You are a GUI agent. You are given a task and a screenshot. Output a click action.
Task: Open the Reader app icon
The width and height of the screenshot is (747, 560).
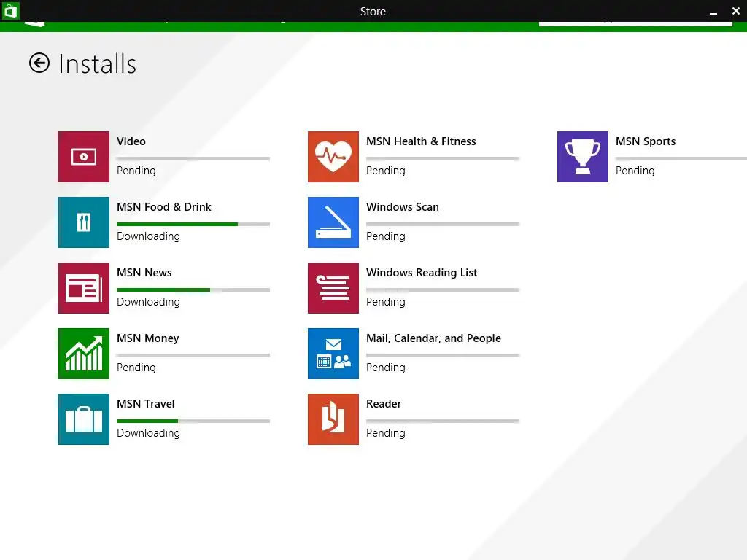click(x=333, y=419)
